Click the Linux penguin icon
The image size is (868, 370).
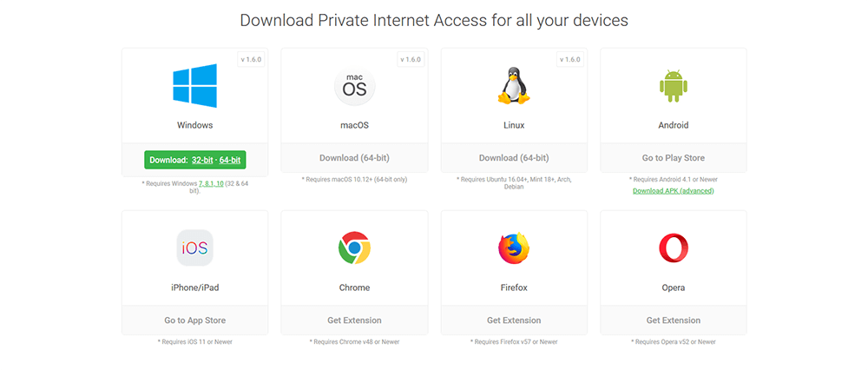point(514,86)
